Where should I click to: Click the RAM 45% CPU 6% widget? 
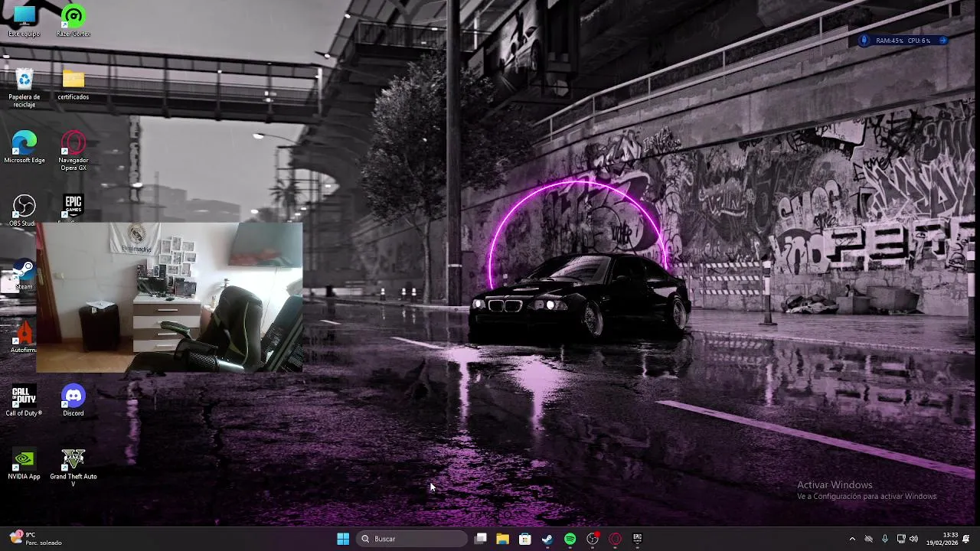coord(903,41)
